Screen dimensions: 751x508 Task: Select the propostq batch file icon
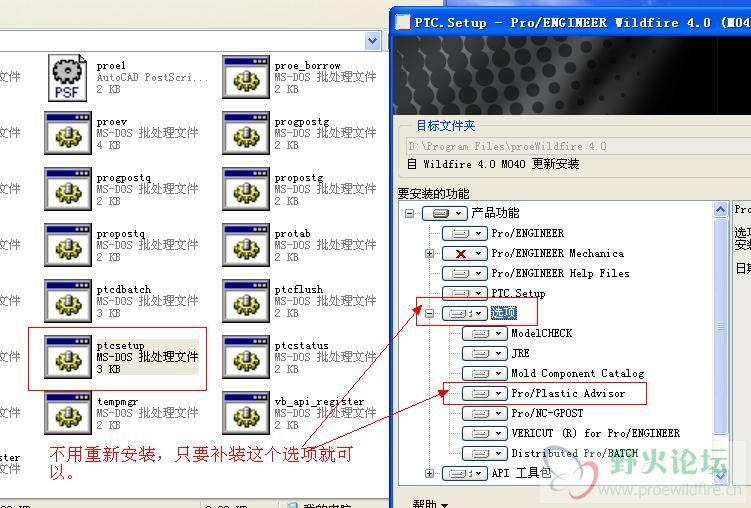68,245
